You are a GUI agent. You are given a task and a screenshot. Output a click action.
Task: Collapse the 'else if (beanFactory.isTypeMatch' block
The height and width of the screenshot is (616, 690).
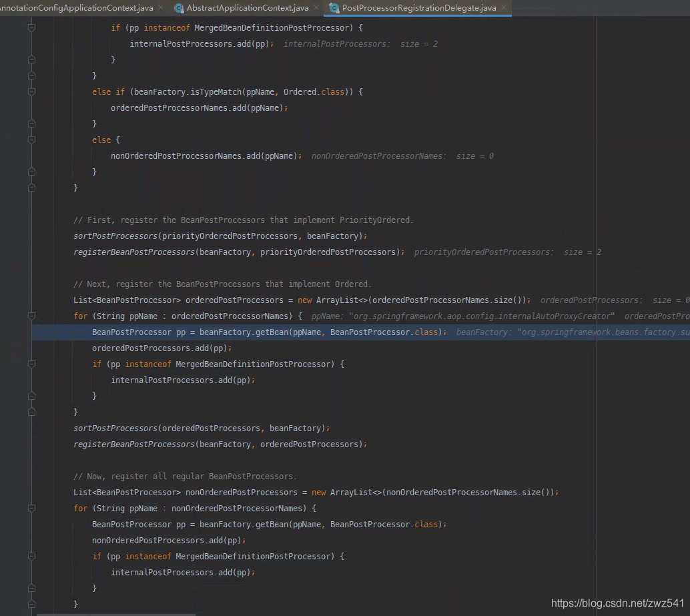(x=31, y=91)
